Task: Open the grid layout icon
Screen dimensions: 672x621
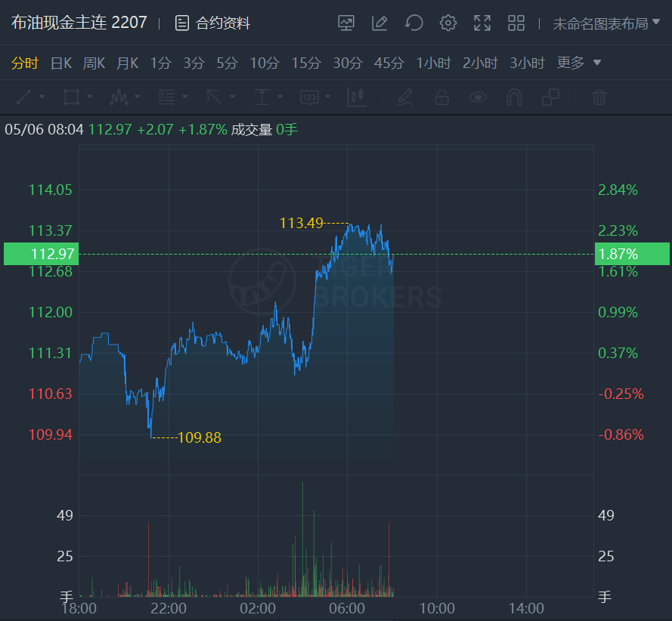Action: click(516, 23)
